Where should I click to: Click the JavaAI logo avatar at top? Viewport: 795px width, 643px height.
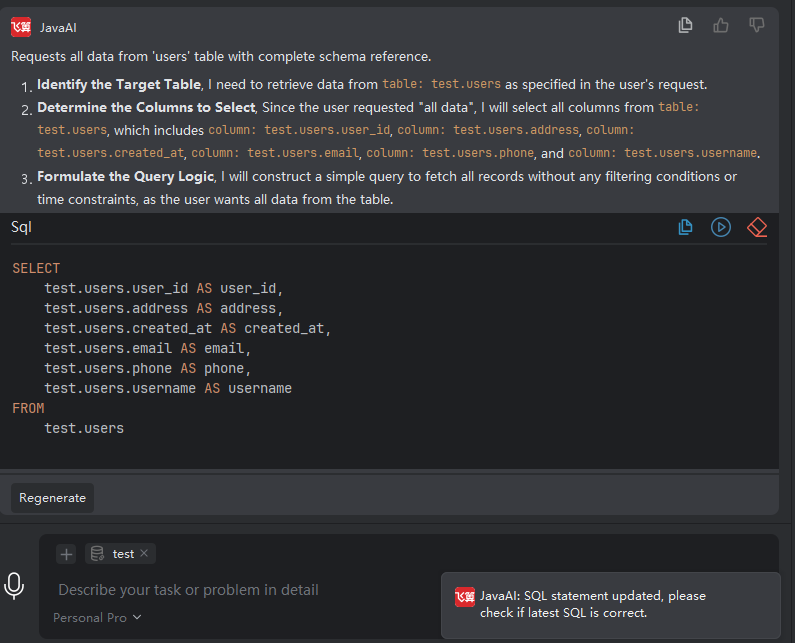(x=21, y=27)
